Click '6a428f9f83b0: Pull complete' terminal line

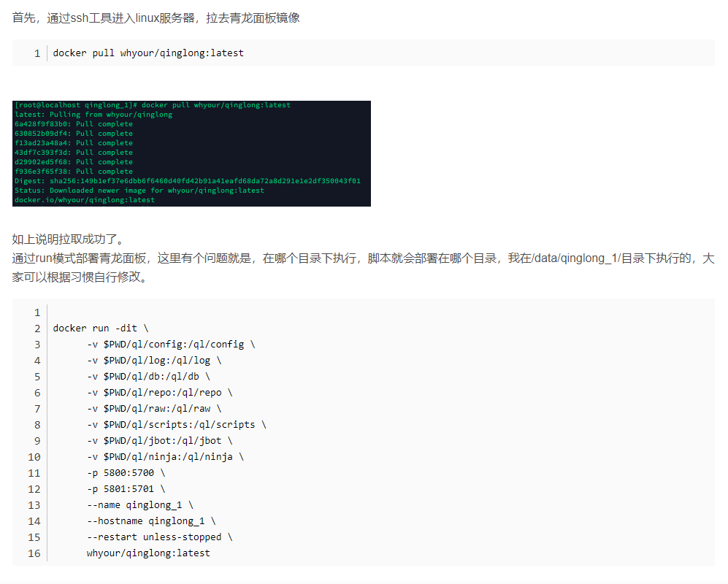pos(73,124)
